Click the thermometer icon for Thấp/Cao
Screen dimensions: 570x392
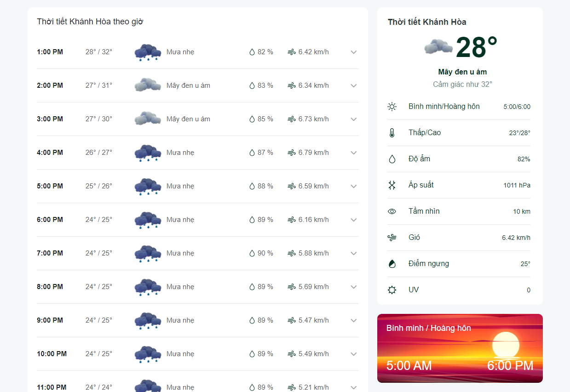392,133
